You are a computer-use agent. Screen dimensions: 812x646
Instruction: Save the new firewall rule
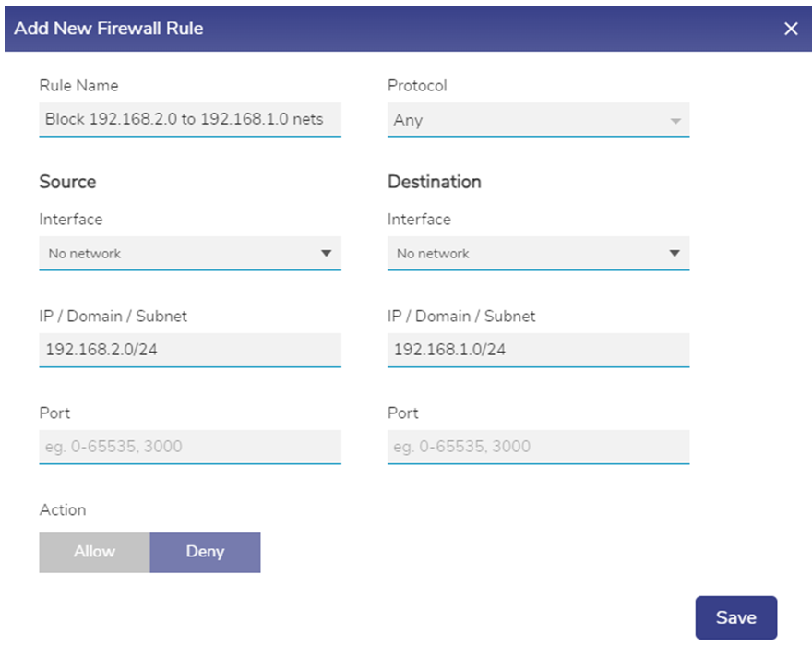point(735,617)
